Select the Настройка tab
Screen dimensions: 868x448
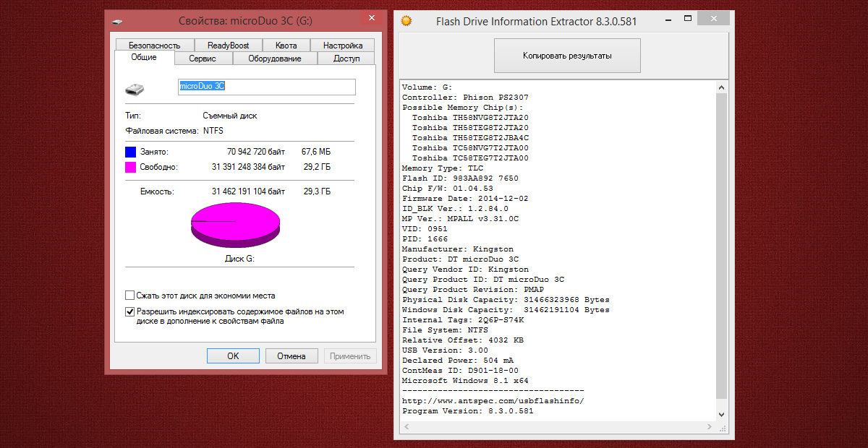[x=343, y=45]
